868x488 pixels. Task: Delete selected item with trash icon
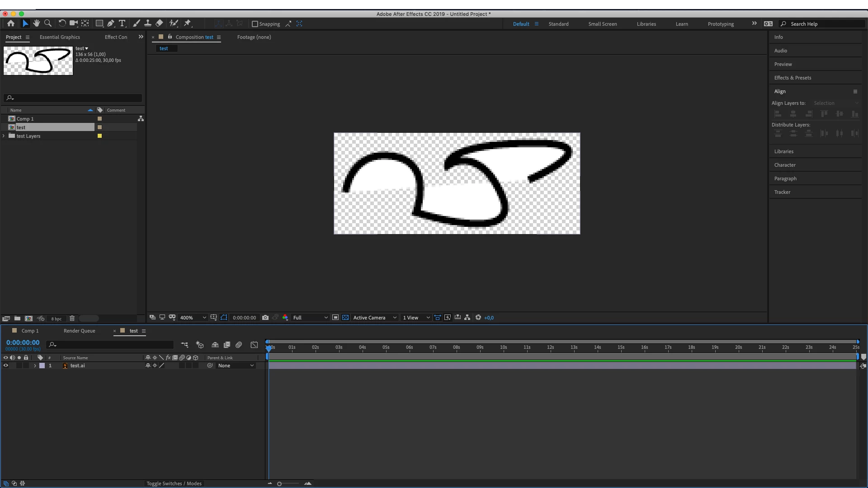(72, 319)
